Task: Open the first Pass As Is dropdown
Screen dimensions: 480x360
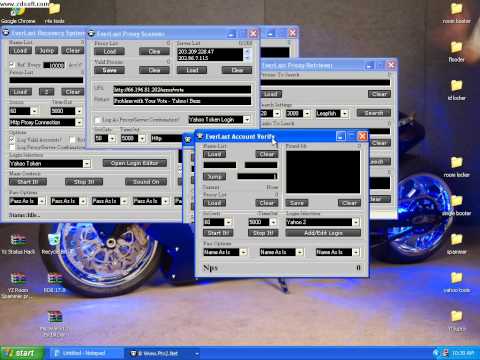Action: (x=42, y=201)
